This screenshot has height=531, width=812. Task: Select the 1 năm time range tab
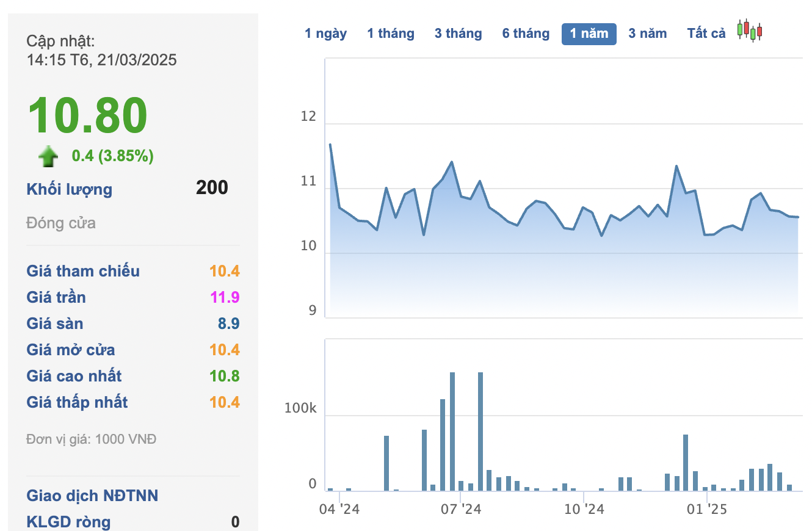[589, 34]
